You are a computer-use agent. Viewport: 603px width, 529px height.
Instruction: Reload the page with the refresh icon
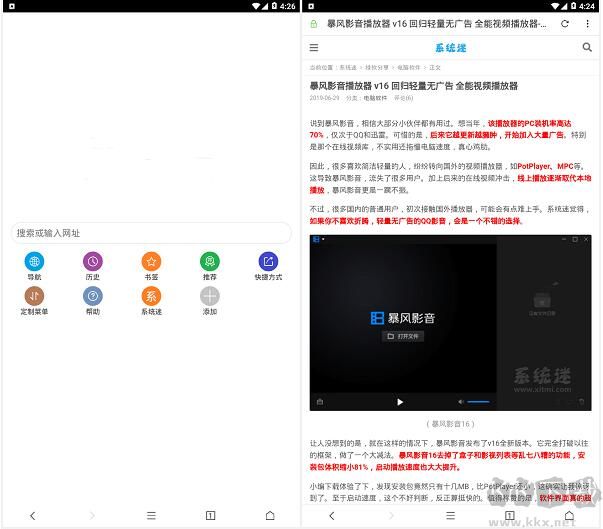[x=565, y=23]
